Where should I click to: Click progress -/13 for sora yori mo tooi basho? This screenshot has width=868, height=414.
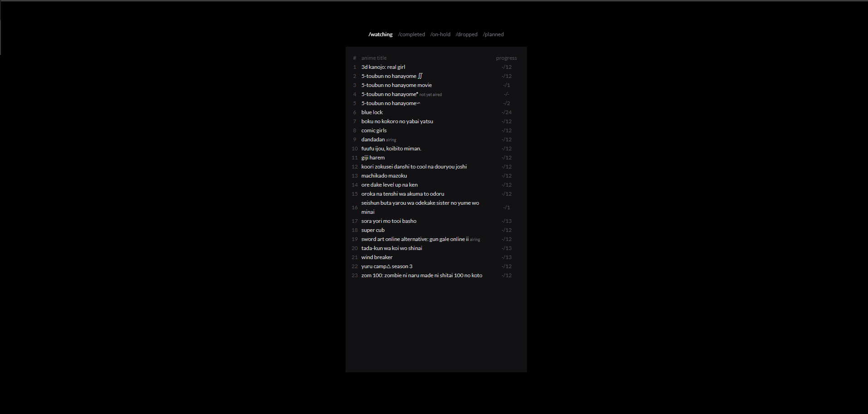coord(507,221)
